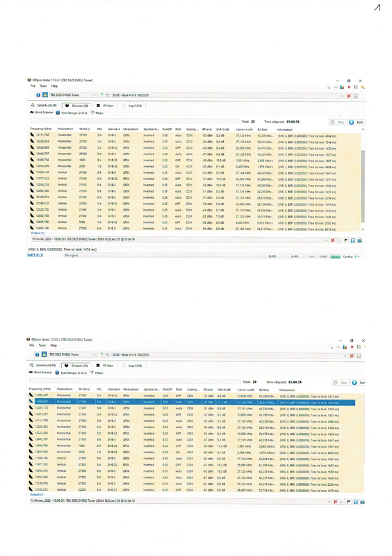Click the flag icon in lower Output bar

349,502
